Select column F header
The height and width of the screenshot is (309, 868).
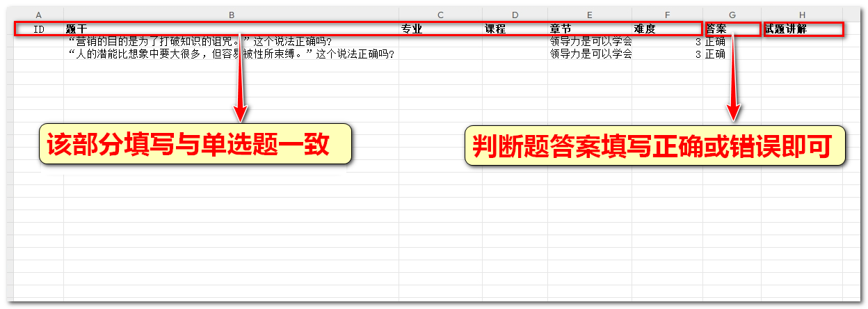667,15
